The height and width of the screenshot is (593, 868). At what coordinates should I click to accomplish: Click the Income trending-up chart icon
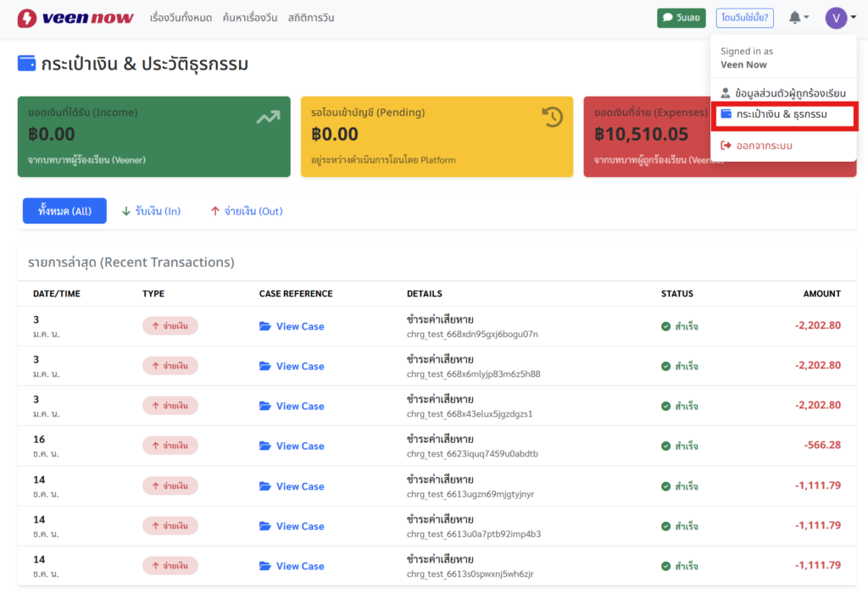[268, 117]
